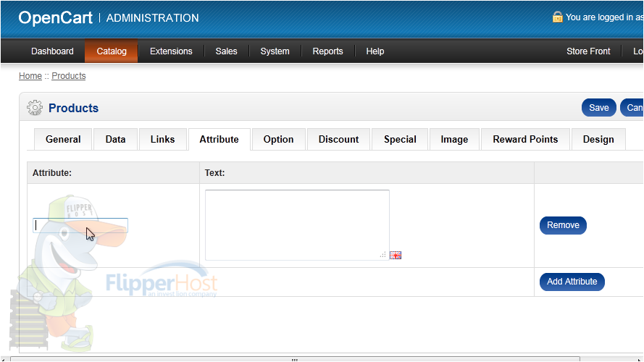The image size is (644, 362).
Task: Click the 'Products' page heading
Action: (73, 108)
